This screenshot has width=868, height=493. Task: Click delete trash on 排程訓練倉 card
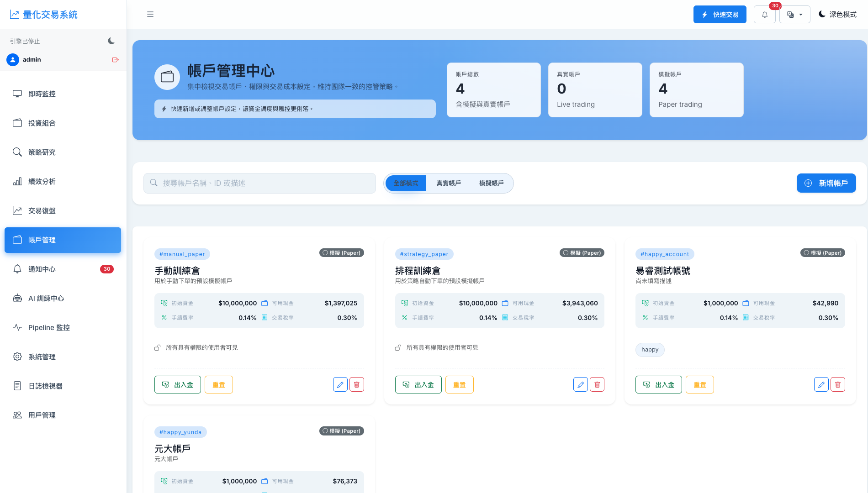[x=597, y=385]
